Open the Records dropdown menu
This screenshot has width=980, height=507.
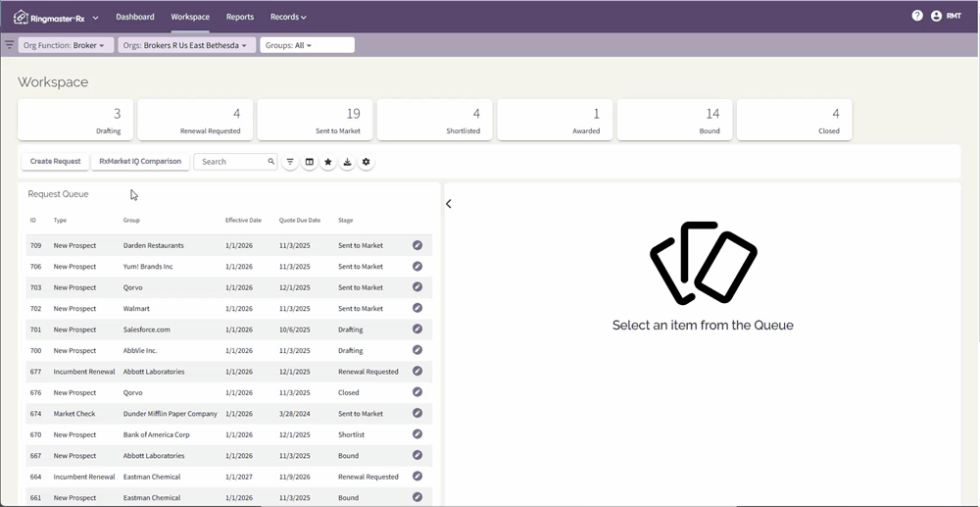click(288, 17)
